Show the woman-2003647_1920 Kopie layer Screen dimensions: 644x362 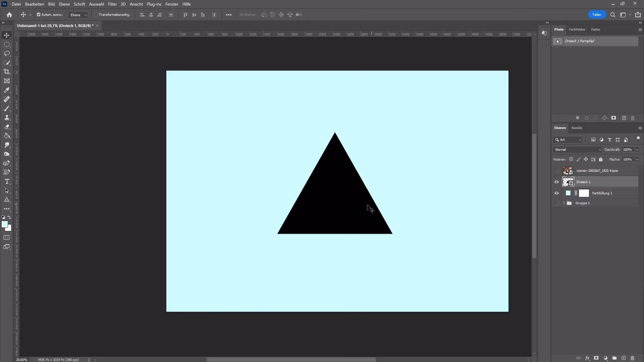[x=556, y=171]
